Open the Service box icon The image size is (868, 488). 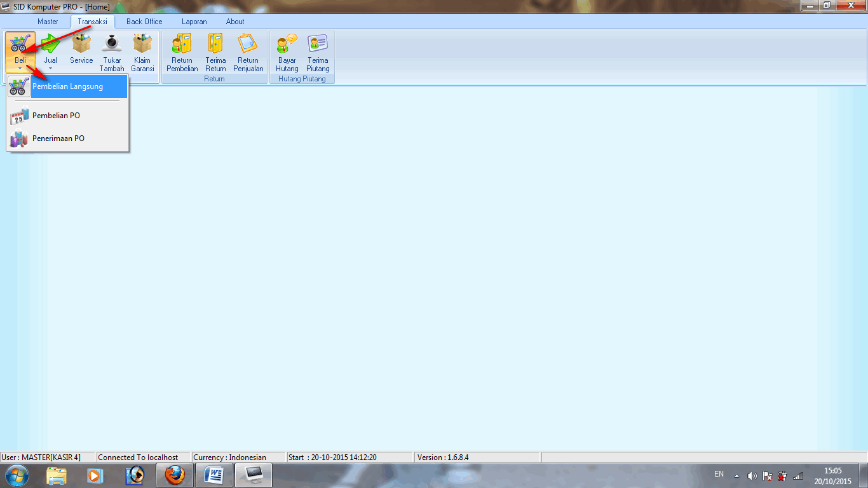pos(81,44)
